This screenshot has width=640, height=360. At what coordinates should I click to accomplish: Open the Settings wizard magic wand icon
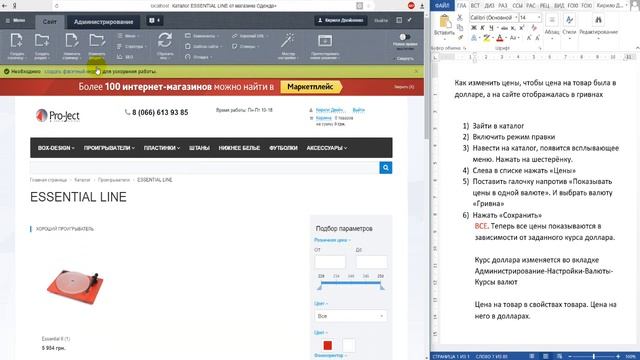click(287, 41)
